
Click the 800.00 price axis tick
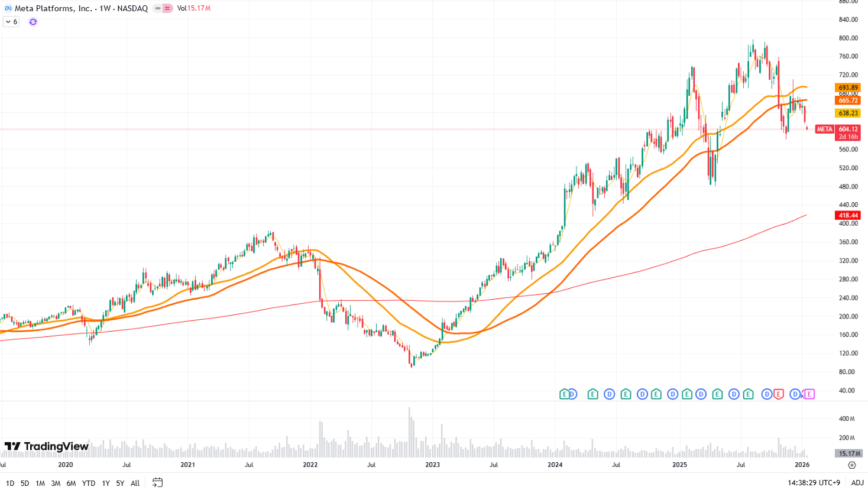tap(848, 38)
